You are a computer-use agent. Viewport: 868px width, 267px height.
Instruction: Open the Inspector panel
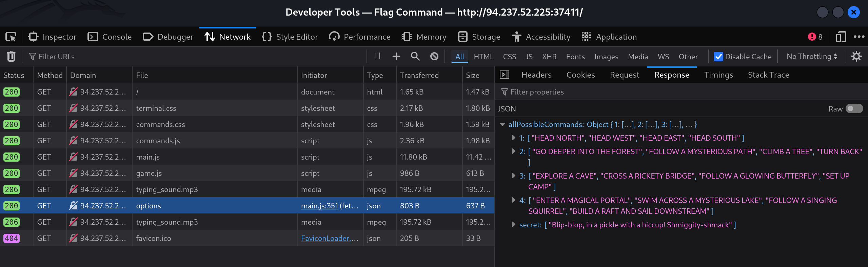[53, 37]
